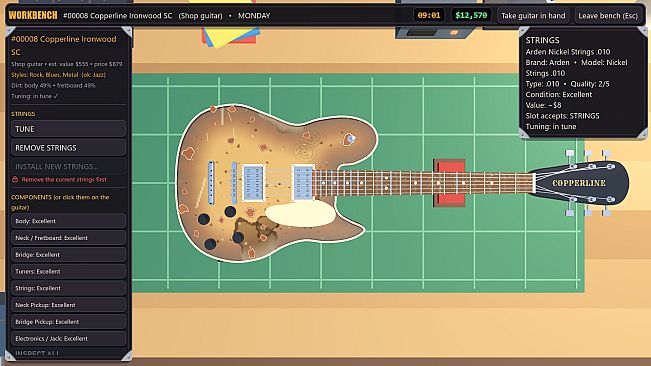
Task: Click 'Condition: Excellent' in Strings info
Action: point(559,95)
